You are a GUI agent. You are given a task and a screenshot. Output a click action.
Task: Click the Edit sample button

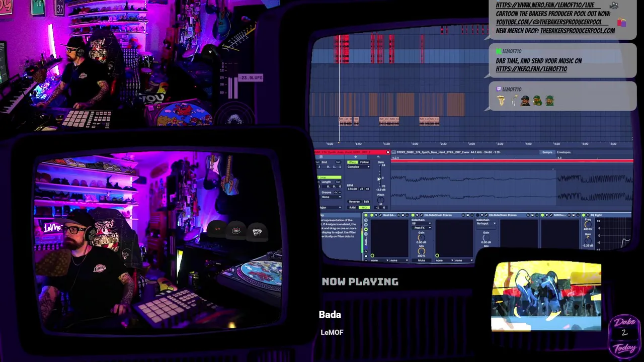pos(366,202)
